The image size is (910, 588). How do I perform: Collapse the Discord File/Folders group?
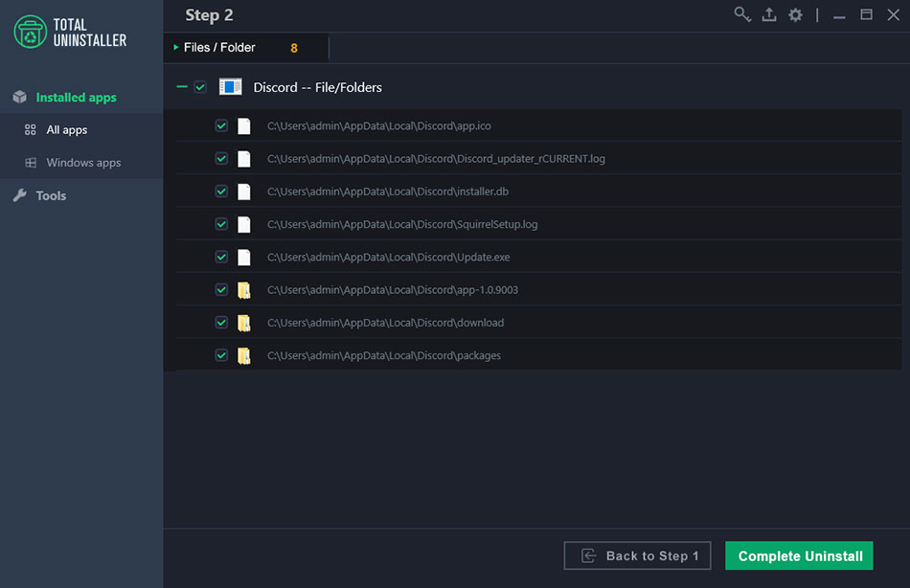pos(182,87)
